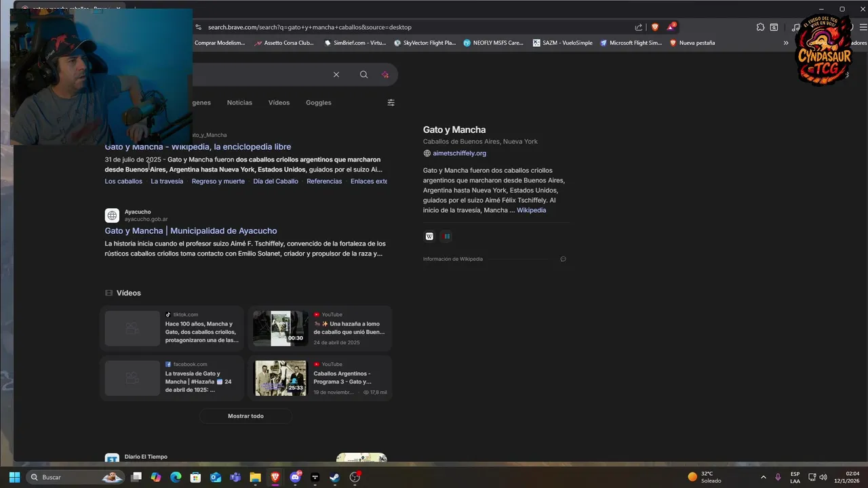Open Brave Rewards triangle icon

(x=671, y=27)
